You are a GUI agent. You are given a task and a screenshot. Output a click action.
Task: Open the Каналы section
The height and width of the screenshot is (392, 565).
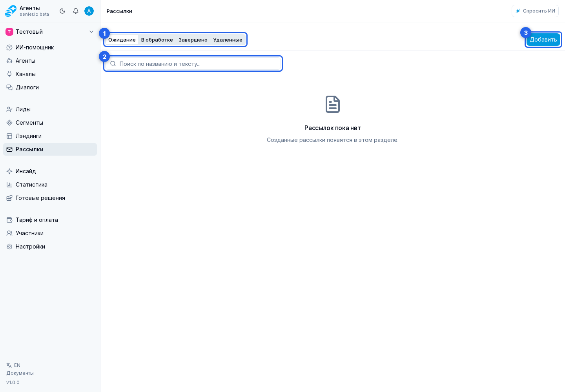(50, 74)
